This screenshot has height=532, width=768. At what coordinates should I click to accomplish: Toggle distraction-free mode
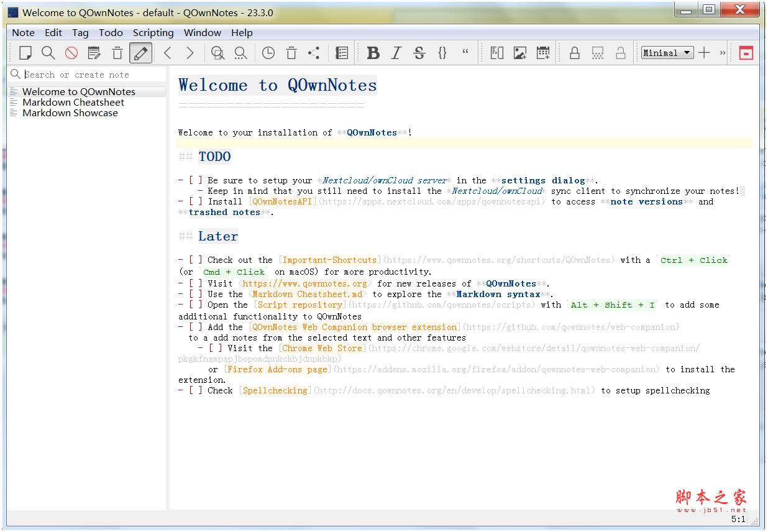click(x=745, y=53)
